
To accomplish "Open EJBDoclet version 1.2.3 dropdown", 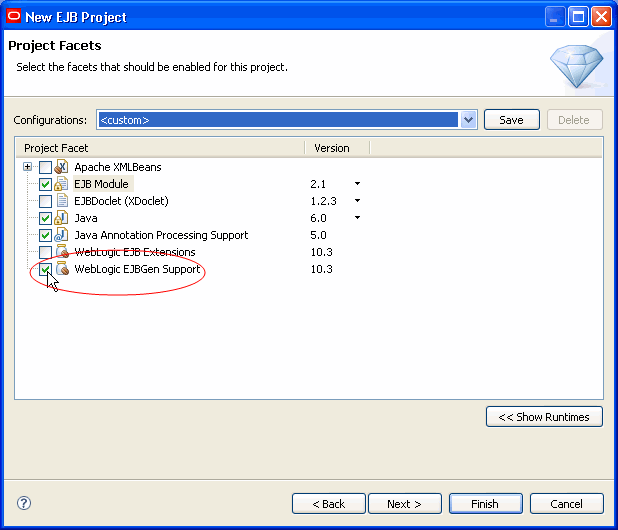I will coord(357,201).
